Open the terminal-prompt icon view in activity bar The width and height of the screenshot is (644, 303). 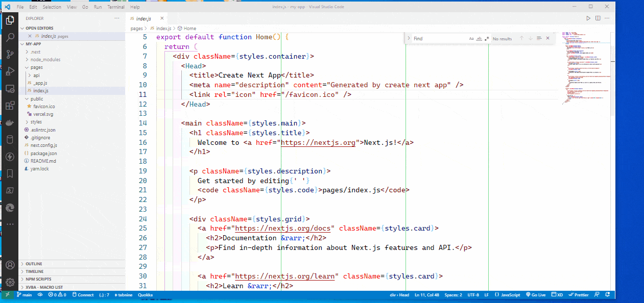10,190
